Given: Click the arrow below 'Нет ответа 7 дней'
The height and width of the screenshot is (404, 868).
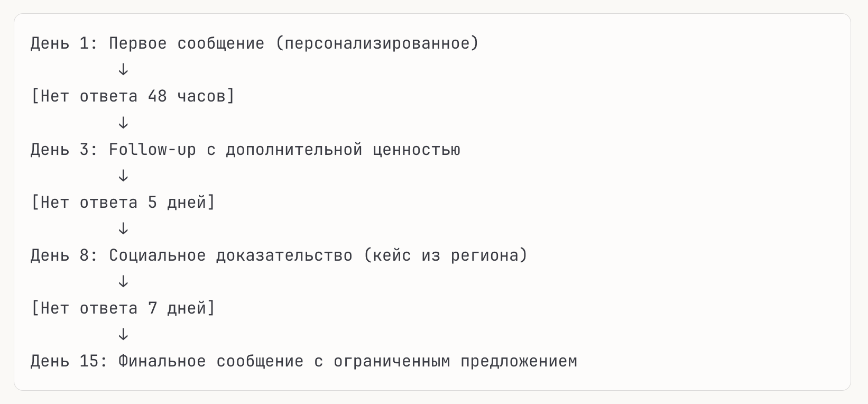Looking at the screenshot, I should point(123,334).
